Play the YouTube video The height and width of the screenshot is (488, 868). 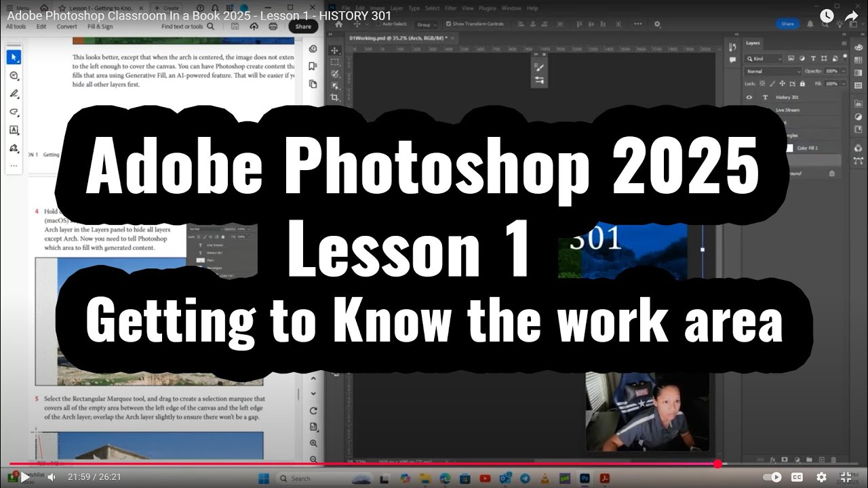[x=25, y=477]
